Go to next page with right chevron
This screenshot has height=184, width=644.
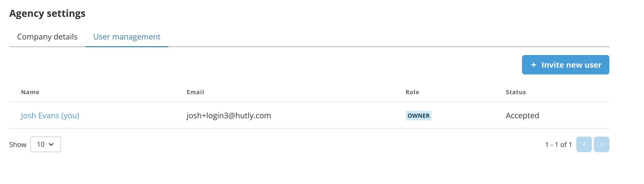(601, 144)
